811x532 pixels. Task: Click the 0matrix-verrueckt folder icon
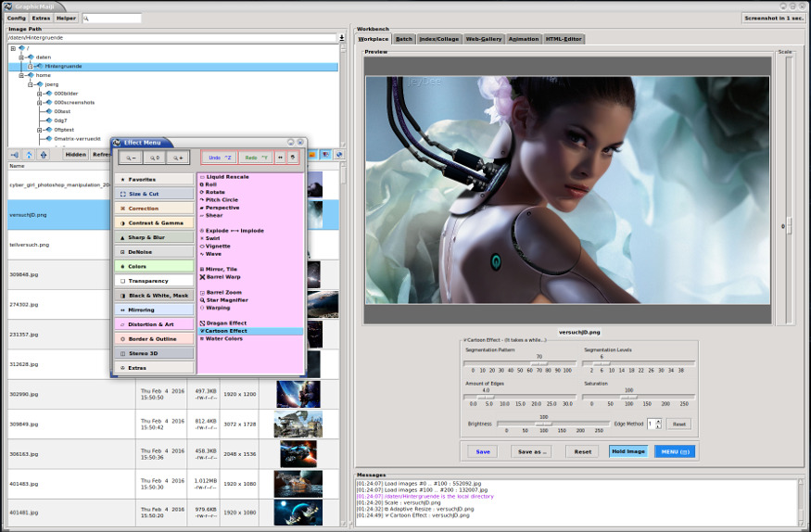[49, 138]
